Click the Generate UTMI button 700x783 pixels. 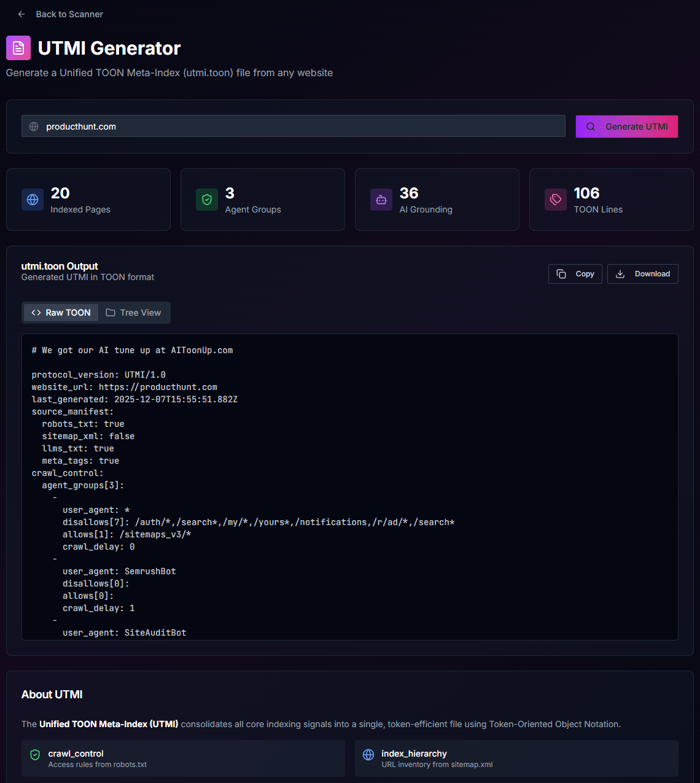[x=627, y=127]
